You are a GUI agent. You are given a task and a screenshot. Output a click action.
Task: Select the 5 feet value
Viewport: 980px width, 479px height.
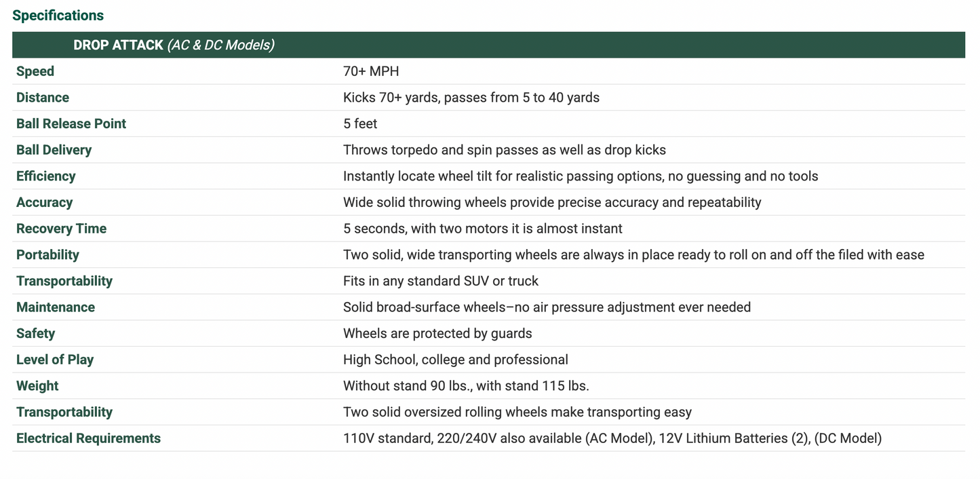(360, 123)
